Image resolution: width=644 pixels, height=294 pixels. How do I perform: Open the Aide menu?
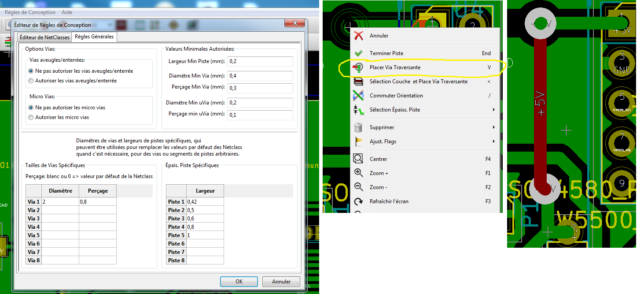click(66, 12)
